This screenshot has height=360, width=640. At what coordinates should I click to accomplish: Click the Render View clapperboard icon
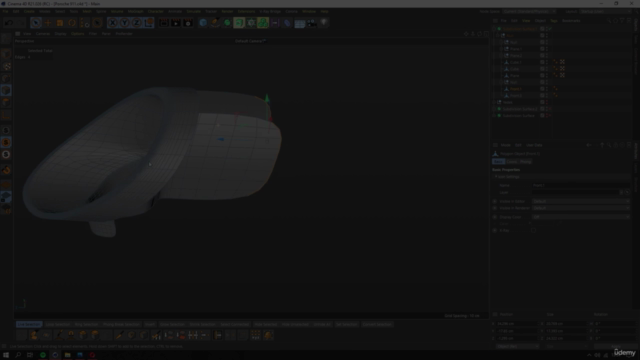(x=164, y=23)
